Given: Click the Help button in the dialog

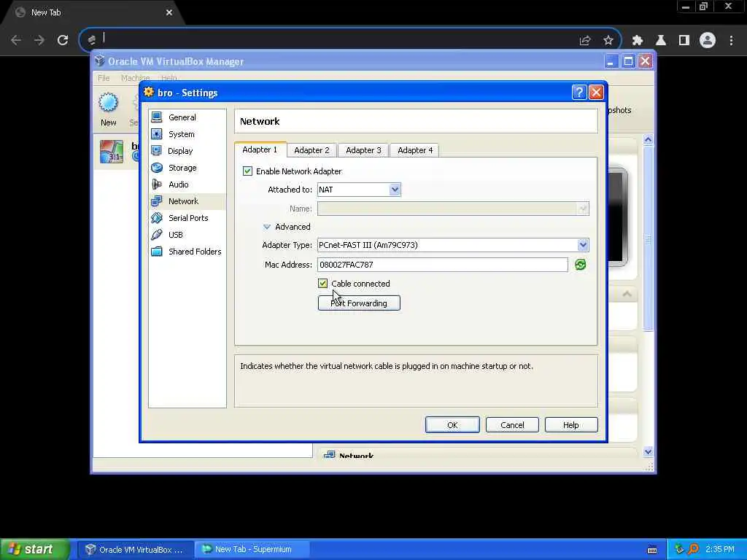Looking at the screenshot, I should tap(570, 425).
